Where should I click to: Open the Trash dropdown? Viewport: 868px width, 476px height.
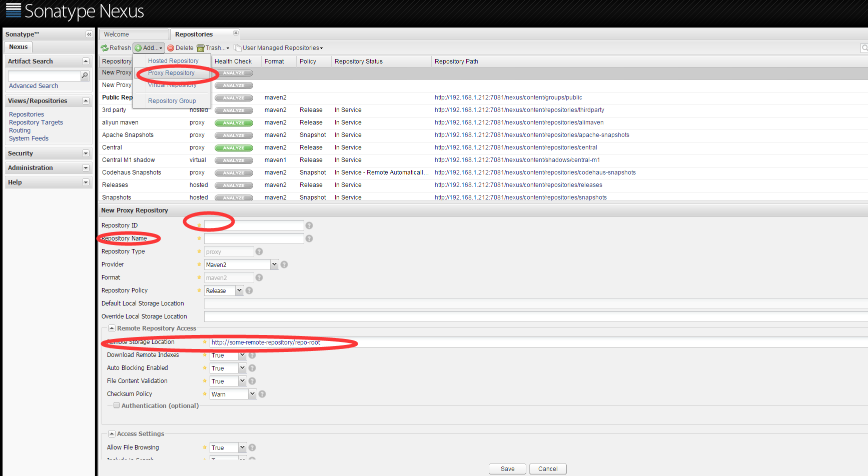(x=213, y=48)
